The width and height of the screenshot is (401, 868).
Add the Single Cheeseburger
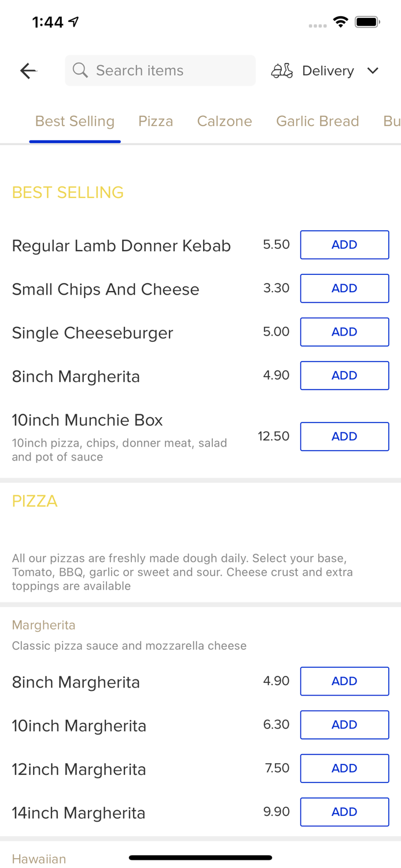tap(344, 332)
